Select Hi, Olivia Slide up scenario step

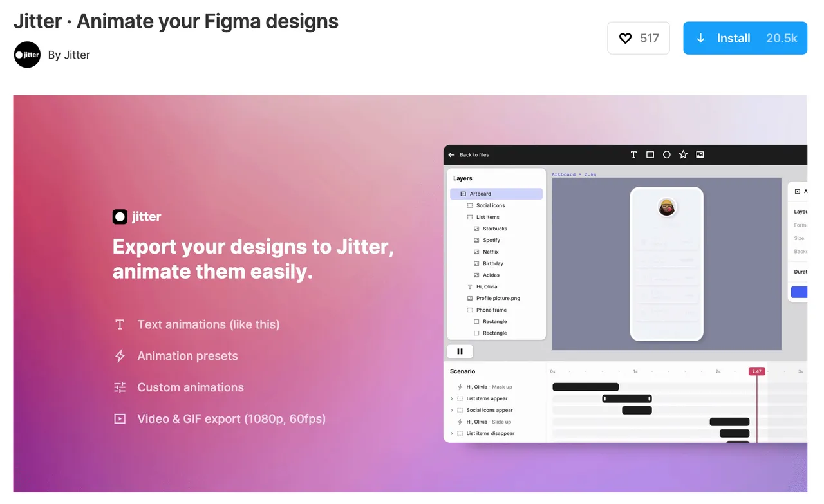tap(489, 422)
